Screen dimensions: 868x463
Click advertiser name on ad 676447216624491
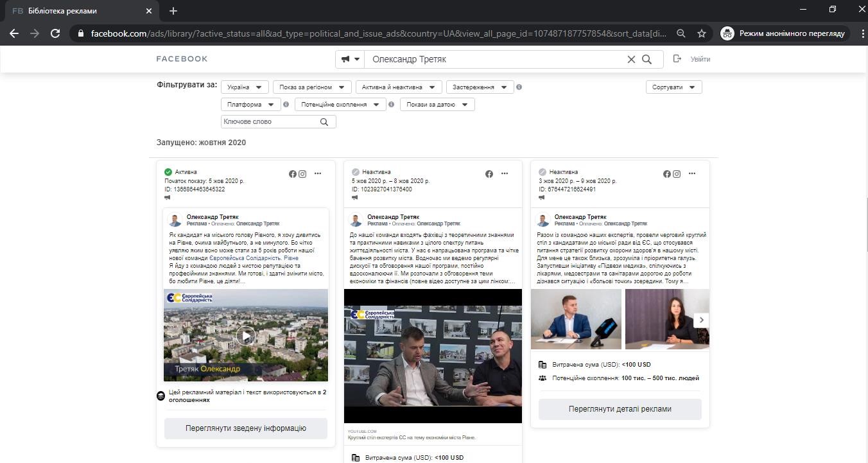(580, 217)
